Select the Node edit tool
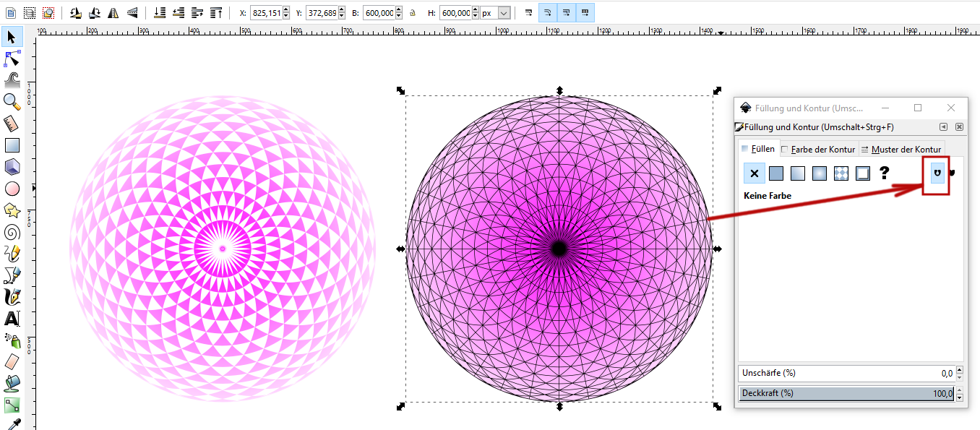This screenshot has height=430, width=980. (12, 59)
